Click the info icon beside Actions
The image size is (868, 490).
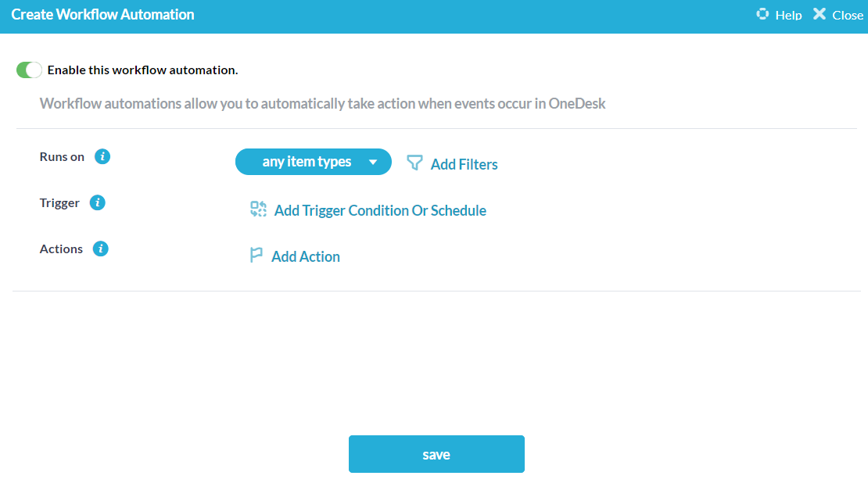[x=100, y=249]
